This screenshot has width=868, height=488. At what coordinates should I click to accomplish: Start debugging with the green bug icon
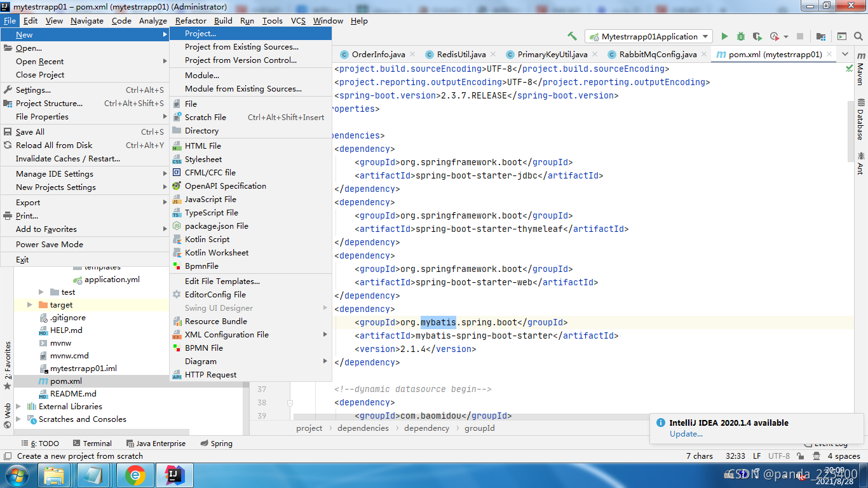741,36
